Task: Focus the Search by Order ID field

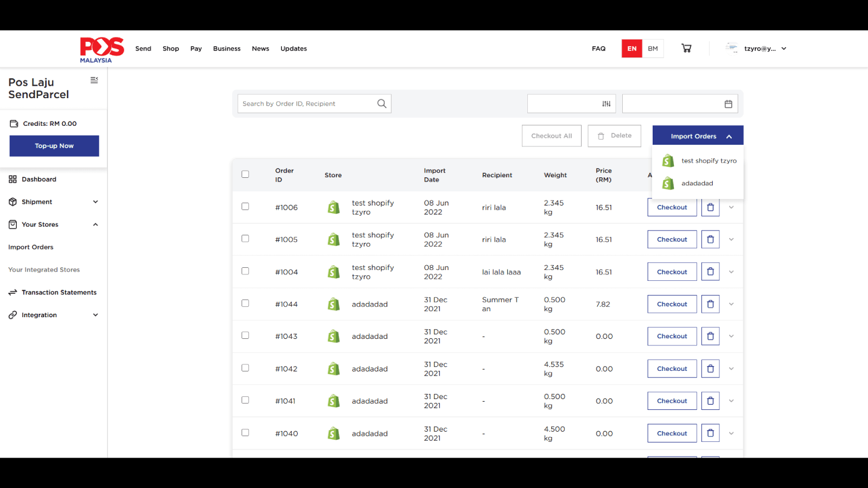Action: coord(307,104)
